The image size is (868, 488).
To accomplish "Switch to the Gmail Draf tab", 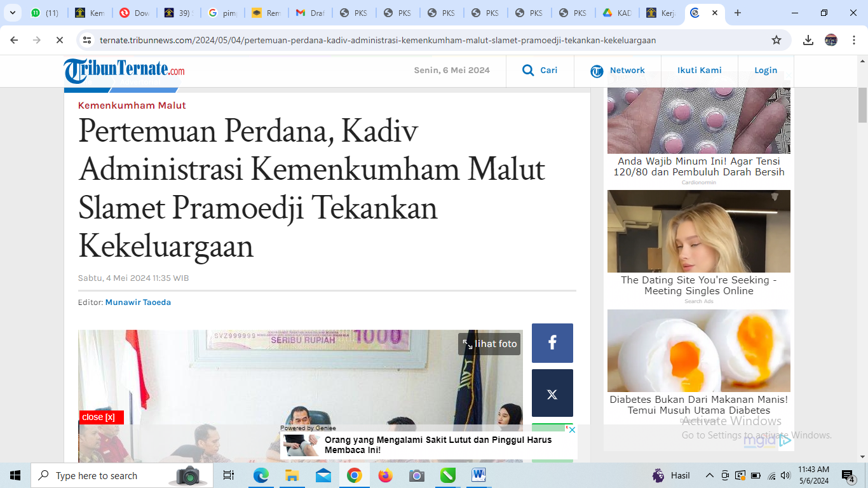I will pos(309,13).
